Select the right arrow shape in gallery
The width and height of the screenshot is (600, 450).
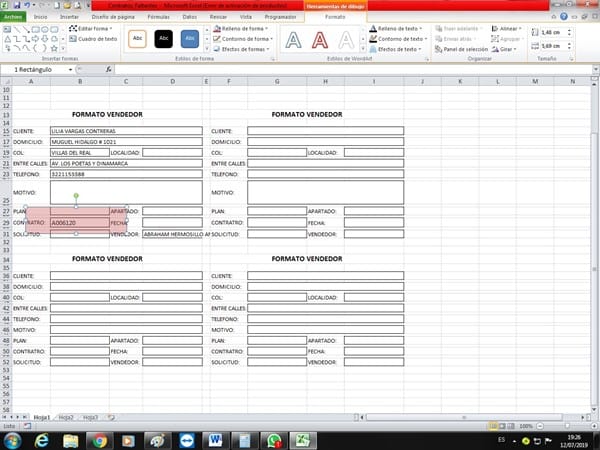tap(36, 39)
